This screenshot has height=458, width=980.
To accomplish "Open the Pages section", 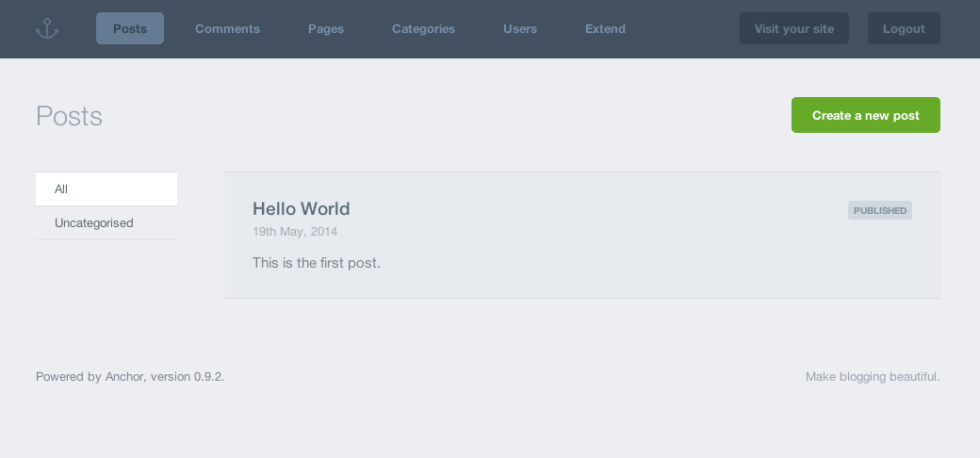I will (x=326, y=28).
